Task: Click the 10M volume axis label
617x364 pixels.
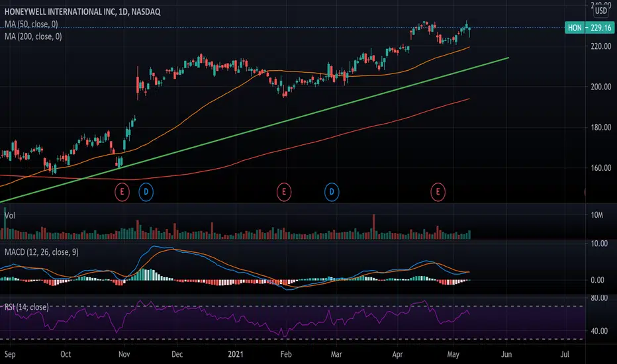Action: [x=597, y=215]
